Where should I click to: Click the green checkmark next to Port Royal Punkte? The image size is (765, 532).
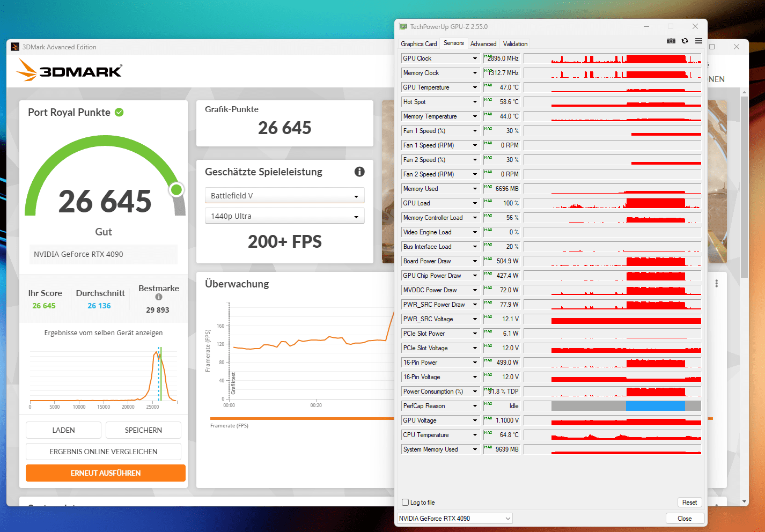point(119,112)
